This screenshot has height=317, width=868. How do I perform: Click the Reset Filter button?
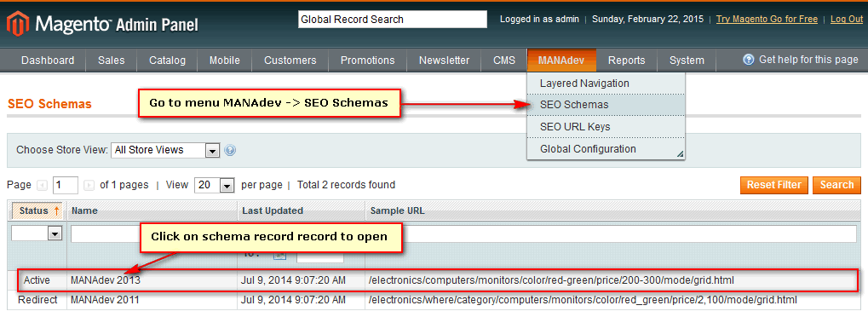click(774, 185)
